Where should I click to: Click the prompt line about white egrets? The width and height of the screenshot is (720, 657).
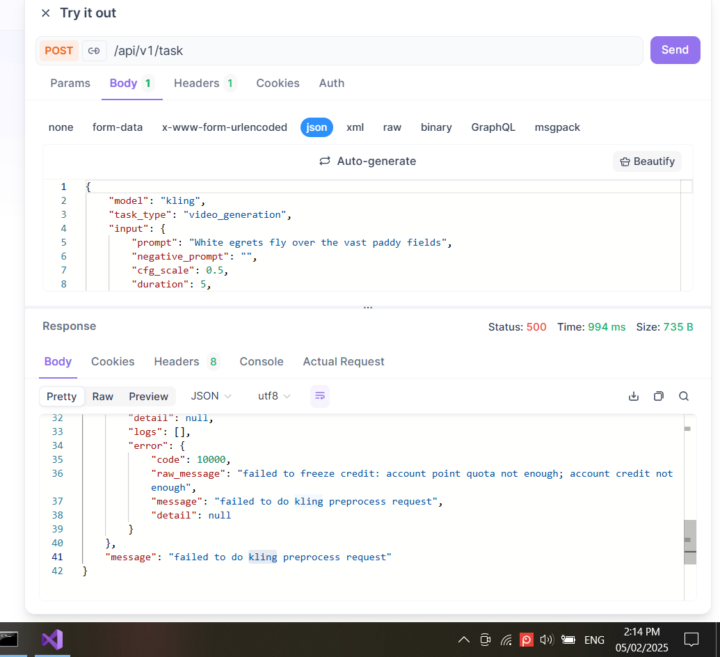click(x=292, y=242)
